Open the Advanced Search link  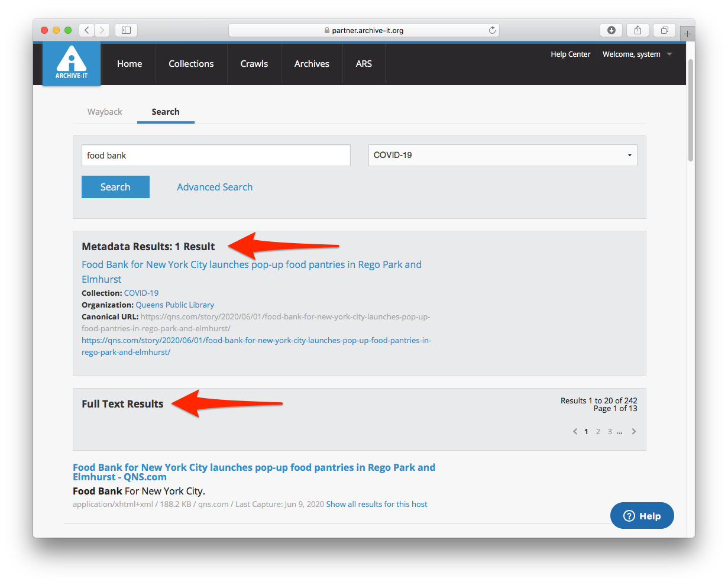coord(215,187)
